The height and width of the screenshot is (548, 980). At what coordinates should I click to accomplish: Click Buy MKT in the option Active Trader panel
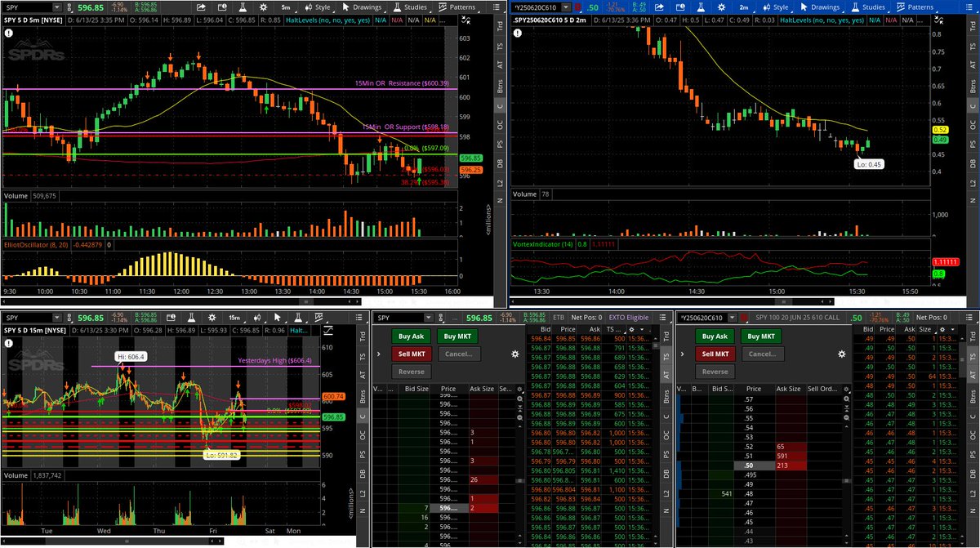(x=761, y=336)
